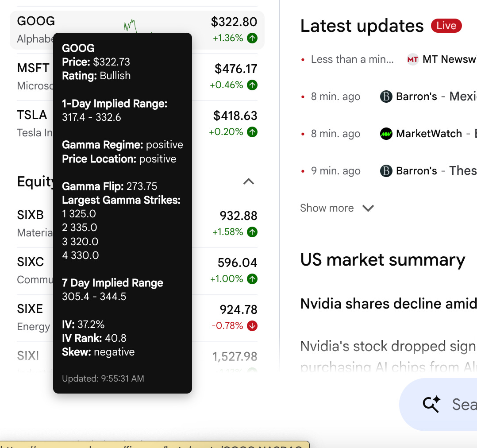Click the gamma strike 1 325.0

tap(79, 214)
